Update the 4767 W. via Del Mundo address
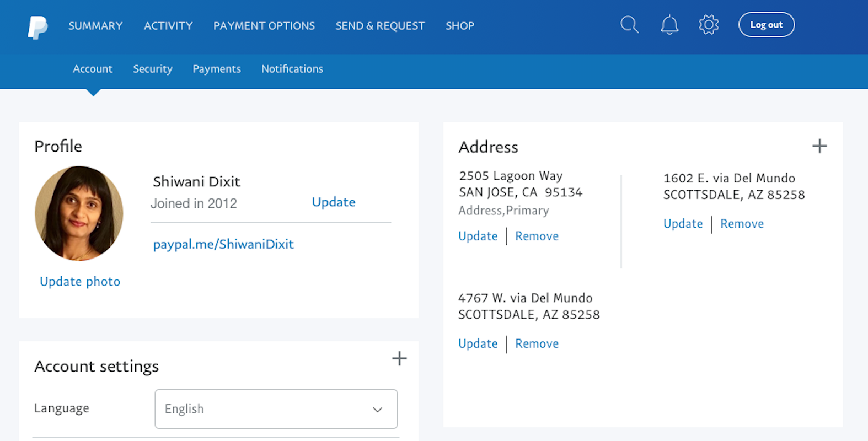Viewport: 868px width, 441px height. (478, 343)
